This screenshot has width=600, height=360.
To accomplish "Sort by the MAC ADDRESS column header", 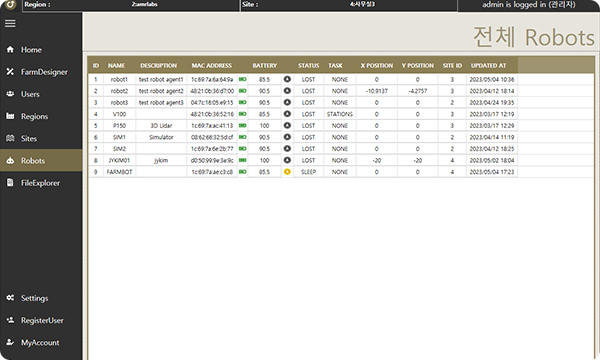I will (x=212, y=65).
